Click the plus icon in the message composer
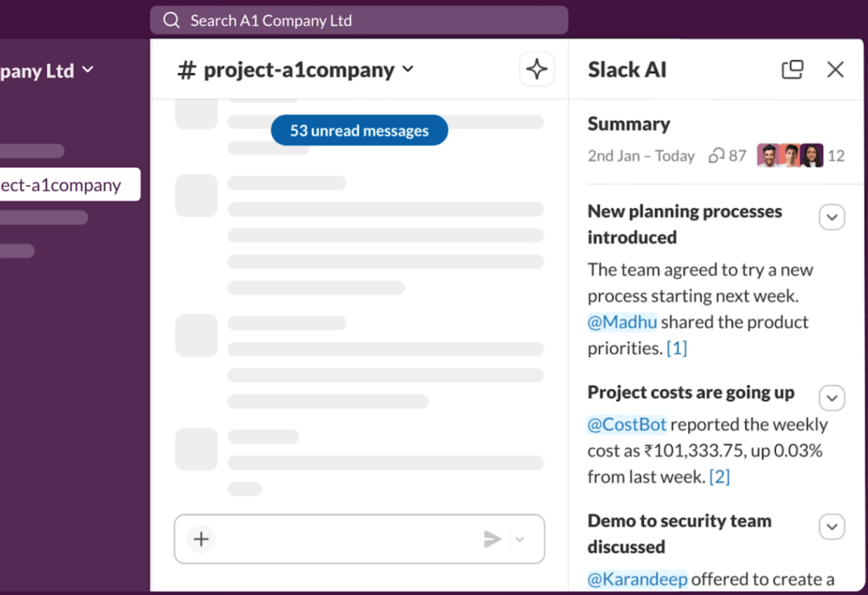 pyautogui.click(x=200, y=539)
